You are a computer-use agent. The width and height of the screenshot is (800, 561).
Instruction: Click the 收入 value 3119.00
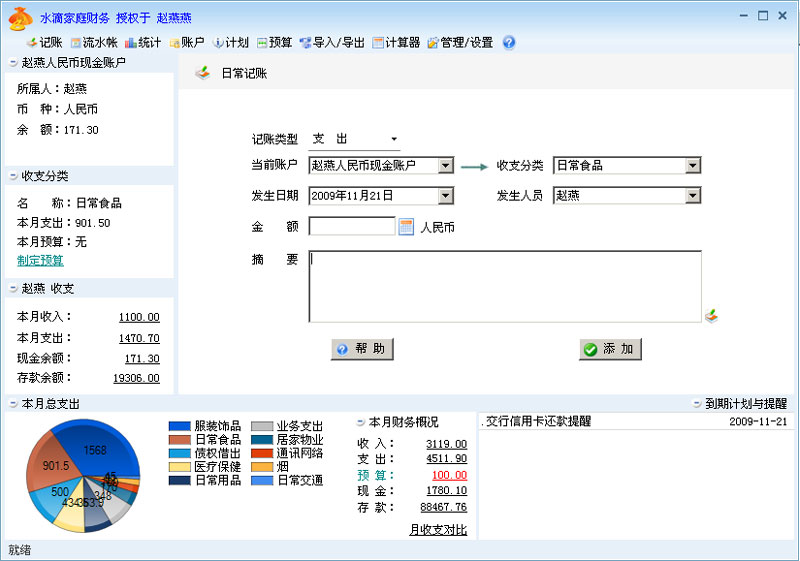pyautogui.click(x=446, y=444)
